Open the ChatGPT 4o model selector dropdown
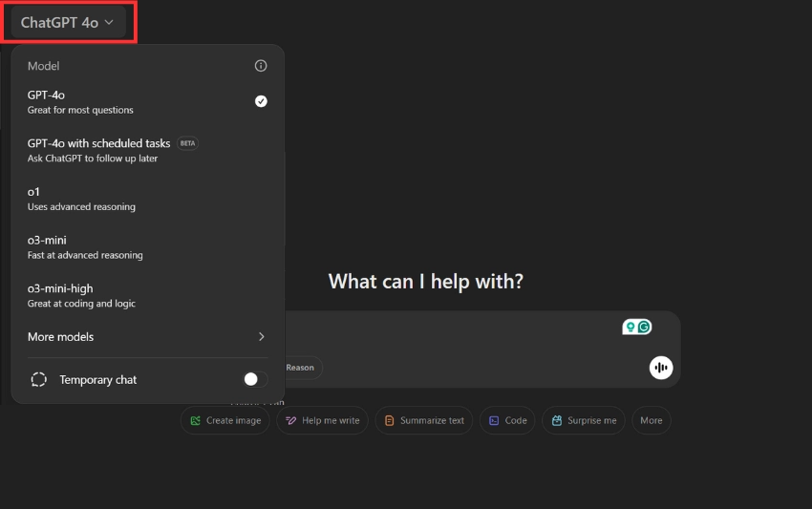This screenshot has width=812, height=509. click(67, 23)
